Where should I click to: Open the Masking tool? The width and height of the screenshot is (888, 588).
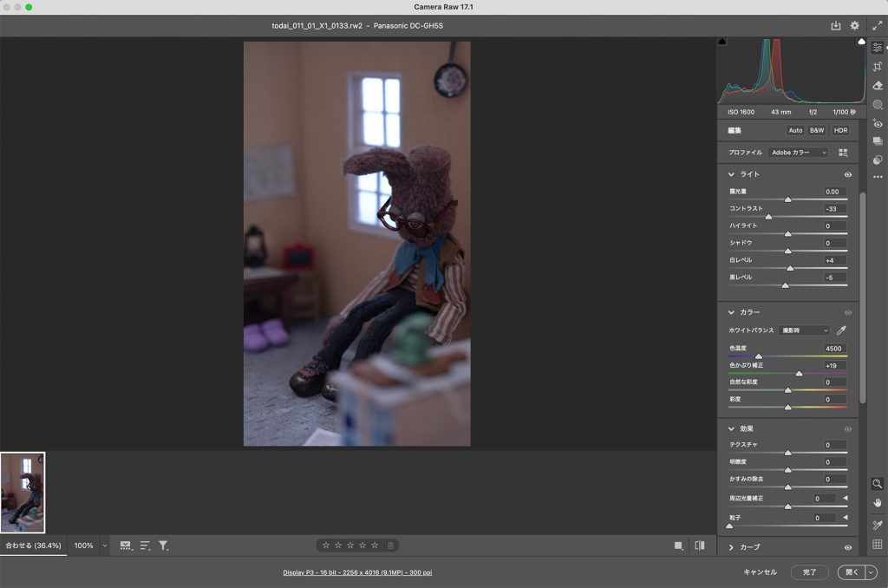click(x=878, y=104)
